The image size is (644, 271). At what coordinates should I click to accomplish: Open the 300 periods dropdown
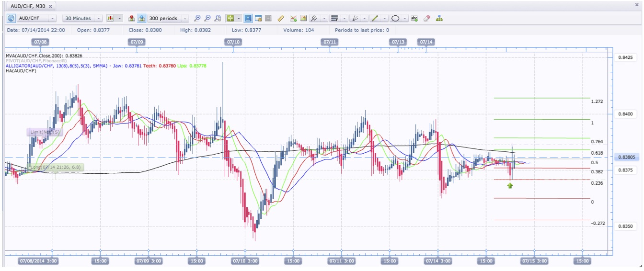168,18
